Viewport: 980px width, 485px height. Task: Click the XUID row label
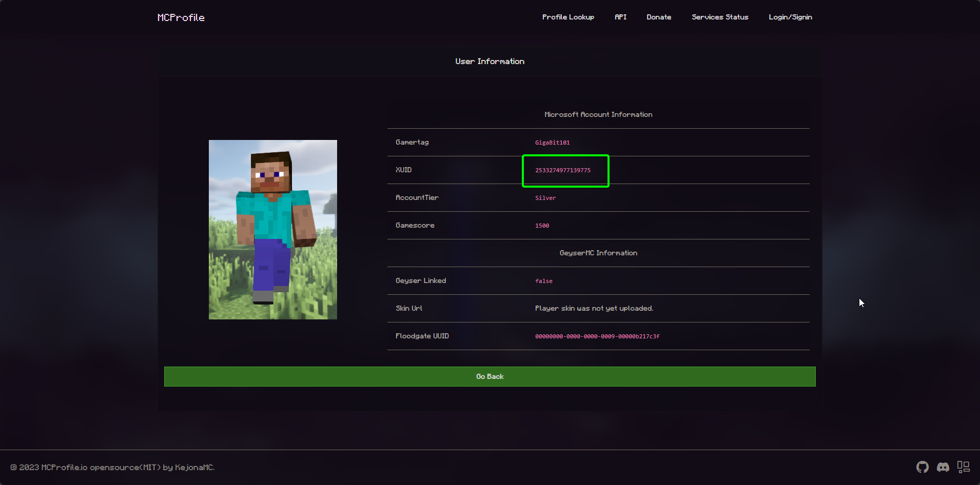403,170
